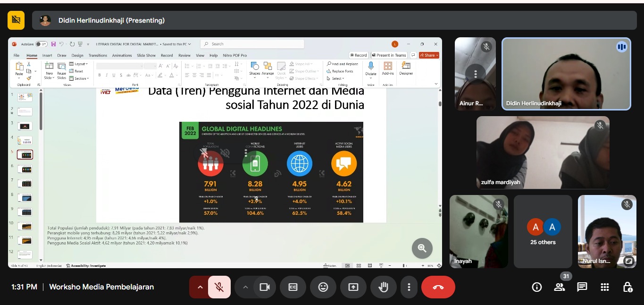Viewport: 644px width, 305px height.
Task: Open the Activities grid icon
Action: tap(605, 287)
